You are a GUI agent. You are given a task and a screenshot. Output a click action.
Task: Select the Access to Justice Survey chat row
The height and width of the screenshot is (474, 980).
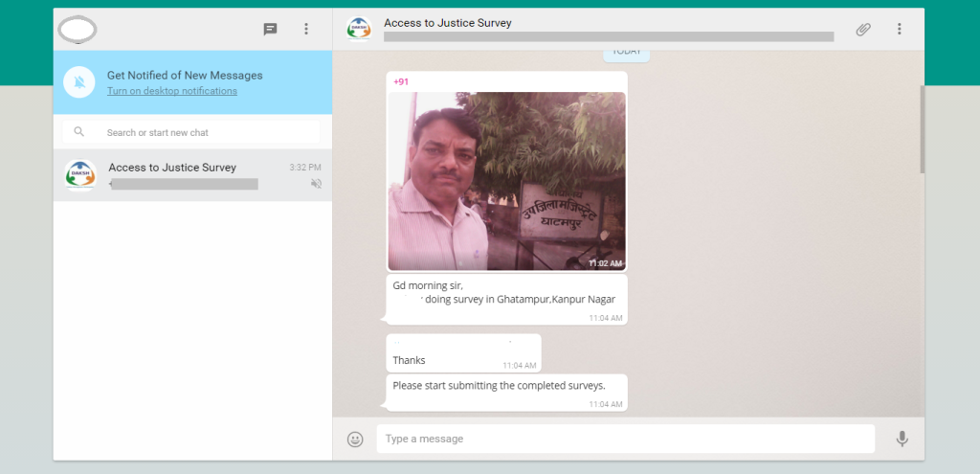pyautogui.click(x=192, y=175)
